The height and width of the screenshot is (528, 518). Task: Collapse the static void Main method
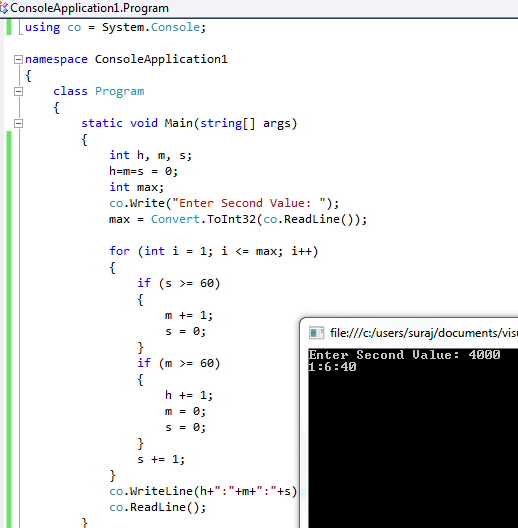tap(18, 124)
